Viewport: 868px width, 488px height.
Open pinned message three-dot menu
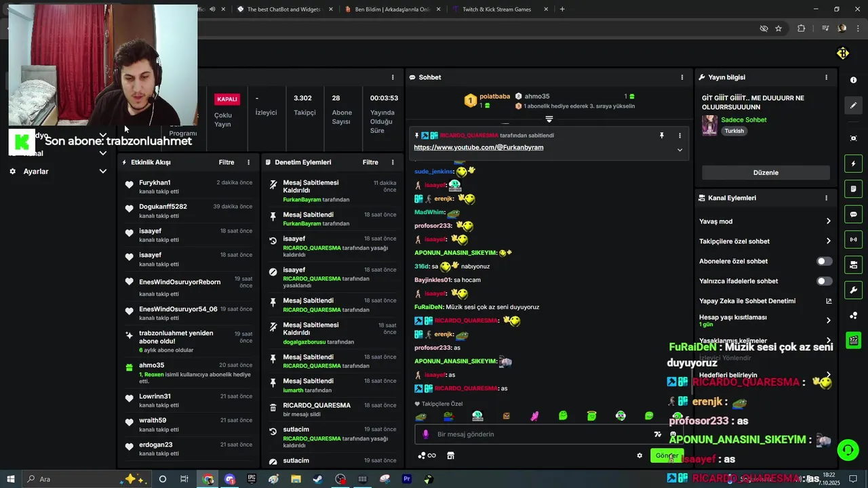coord(679,136)
